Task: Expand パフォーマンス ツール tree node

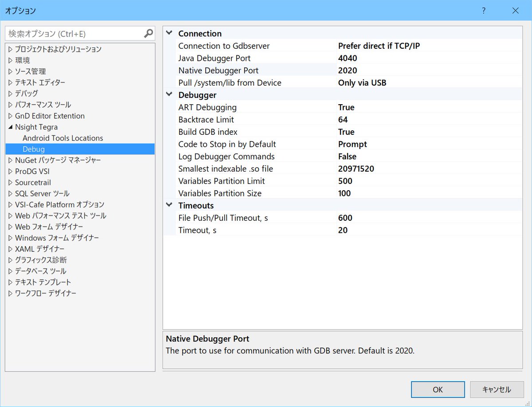Action: tap(11, 105)
